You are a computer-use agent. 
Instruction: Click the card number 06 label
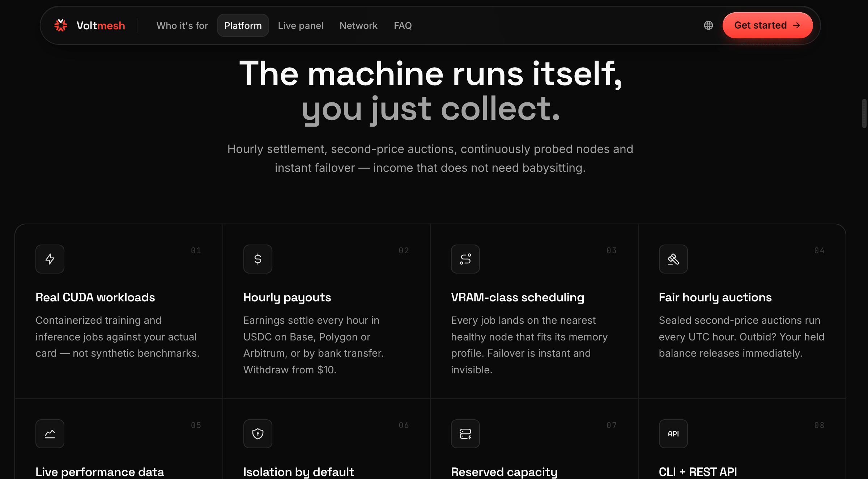click(404, 425)
